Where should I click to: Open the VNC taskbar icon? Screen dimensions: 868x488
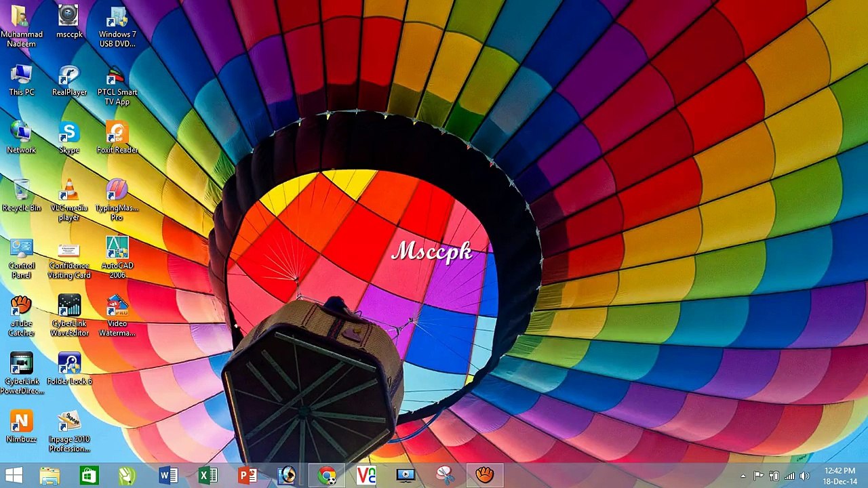pyautogui.click(x=366, y=475)
